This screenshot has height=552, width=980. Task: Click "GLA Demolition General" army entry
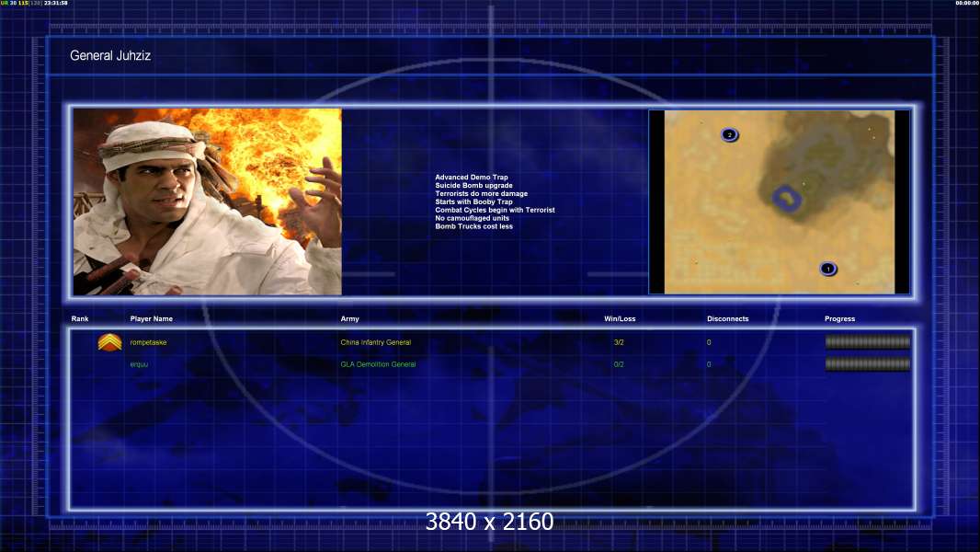point(378,364)
